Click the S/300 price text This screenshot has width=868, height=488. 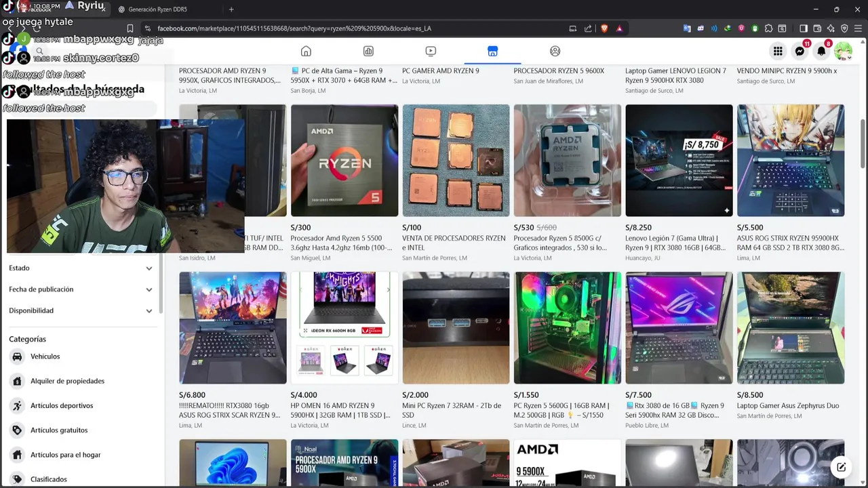300,228
